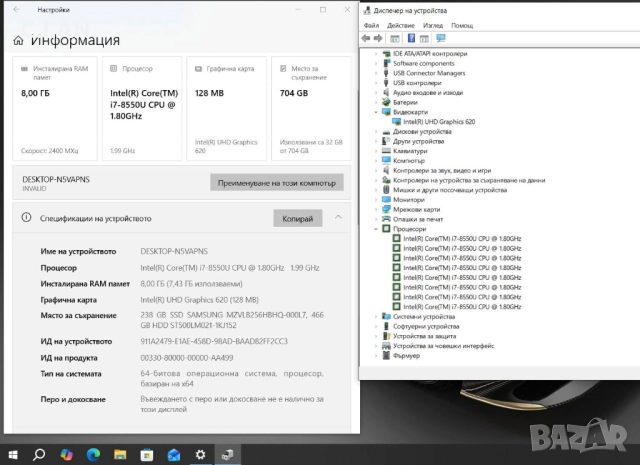The image size is (640, 465).
Task: Click the Графична карта info card
Action: 227,109
